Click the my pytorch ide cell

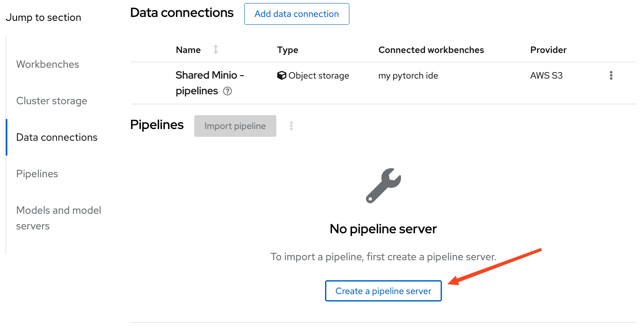pos(408,76)
